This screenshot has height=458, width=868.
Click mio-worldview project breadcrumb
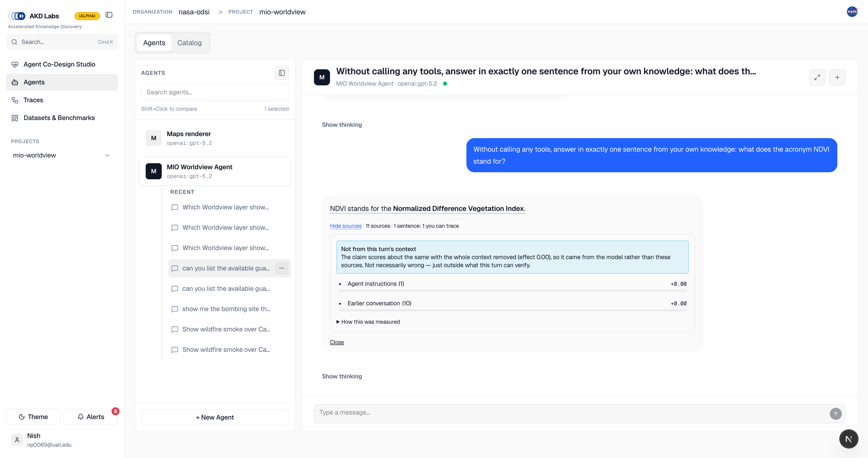pyautogui.click(x=282, y=12)
